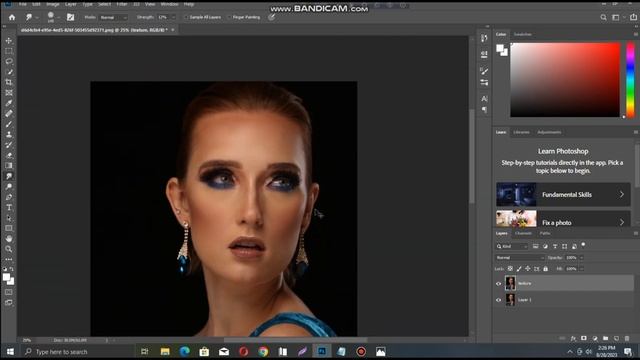This screenshot has height=360, width=640.
Task: Select the Frame tool
Action: (9, 93)
